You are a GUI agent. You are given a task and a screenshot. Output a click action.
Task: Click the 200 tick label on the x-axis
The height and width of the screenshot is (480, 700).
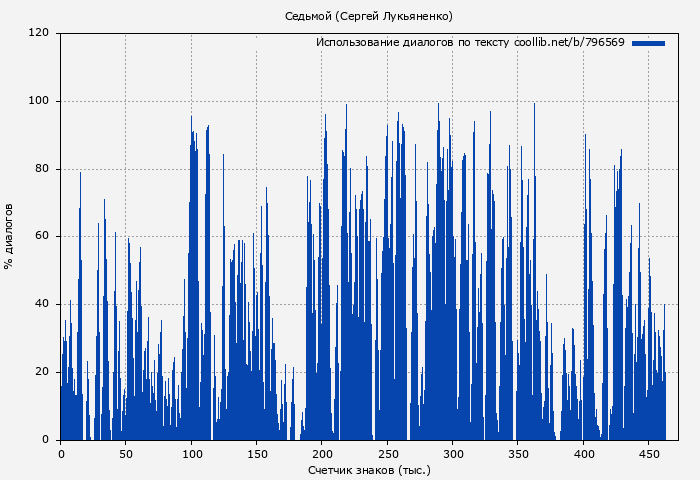(x=322, y=453)
